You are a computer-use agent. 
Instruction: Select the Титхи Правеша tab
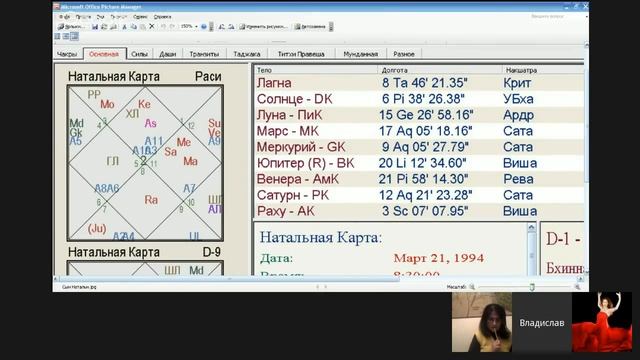point(301,54)
